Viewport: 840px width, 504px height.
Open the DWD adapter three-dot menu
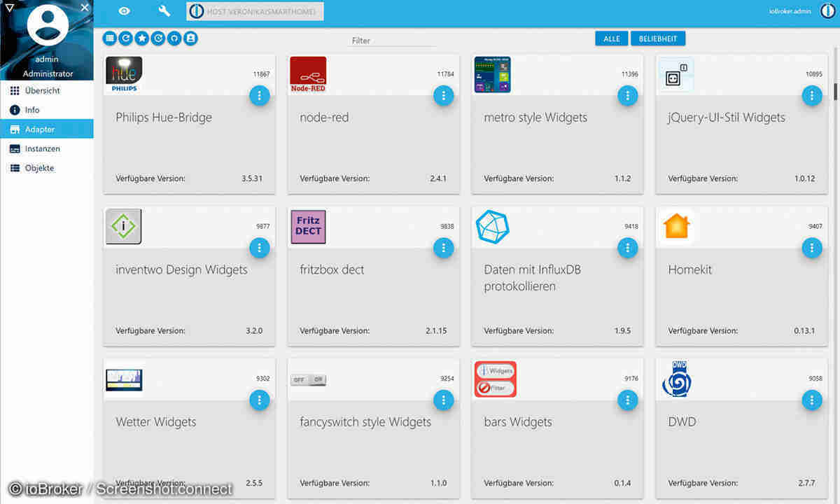pyautogui.click(x=811, y=400)
